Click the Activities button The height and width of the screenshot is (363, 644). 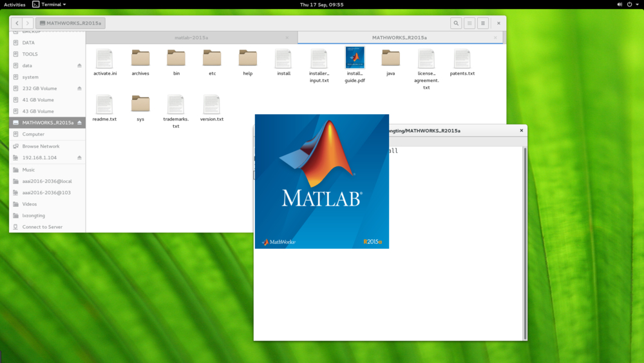coord(15,5)
